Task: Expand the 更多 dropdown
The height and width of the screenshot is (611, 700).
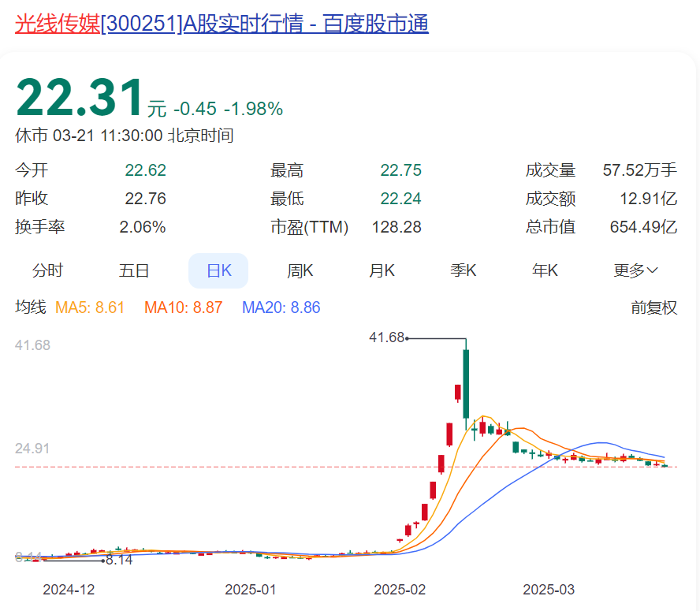Action: pyautogui.click(x=635, y=270)
